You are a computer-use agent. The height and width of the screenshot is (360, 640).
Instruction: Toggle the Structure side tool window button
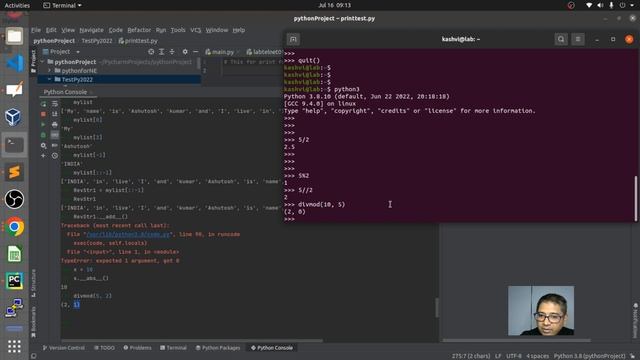[x=33, y=283]
